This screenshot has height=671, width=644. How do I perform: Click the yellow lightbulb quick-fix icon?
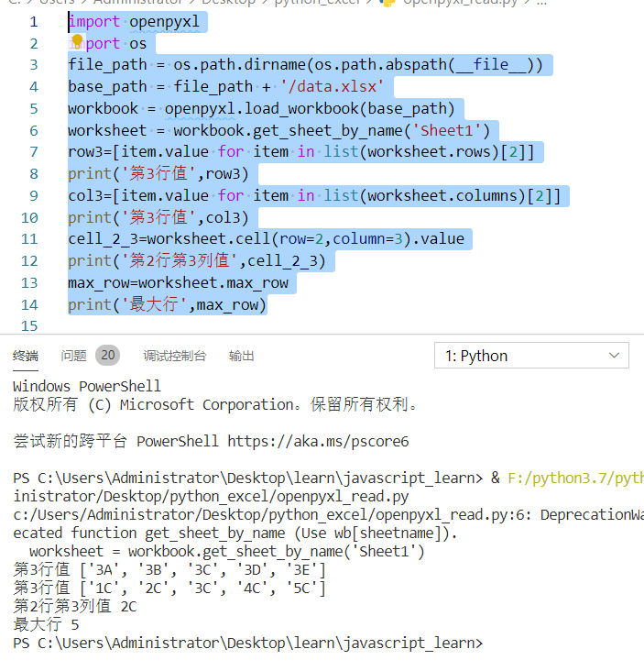(x=77, y=41)
